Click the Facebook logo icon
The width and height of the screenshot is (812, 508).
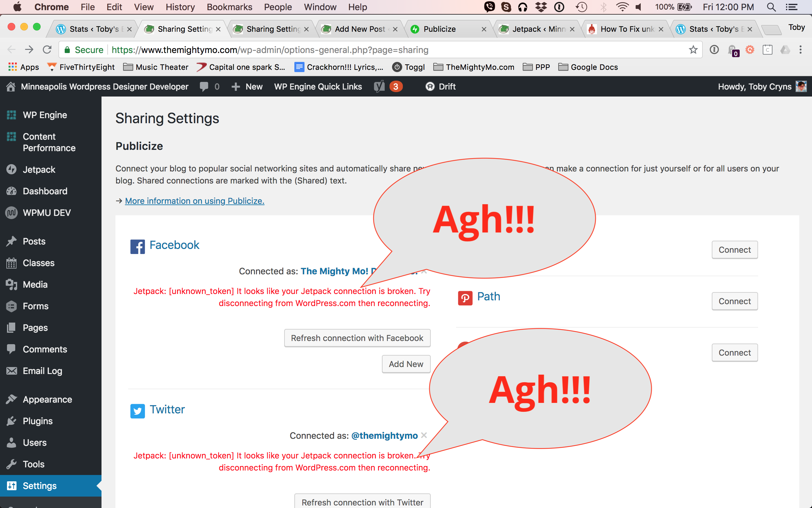point(138,246)
